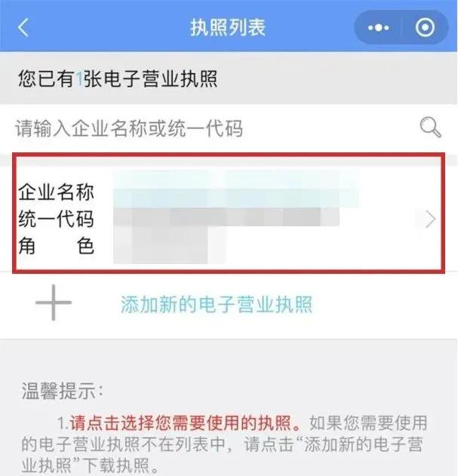Close the mini program via circle icon
The image size is (458, 476).
click(x=425, y=28)
